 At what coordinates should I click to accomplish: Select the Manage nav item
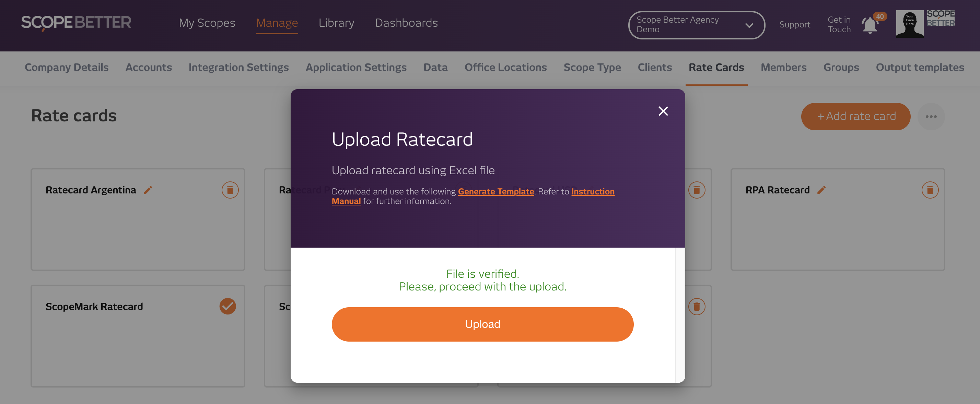pos(277,23)
